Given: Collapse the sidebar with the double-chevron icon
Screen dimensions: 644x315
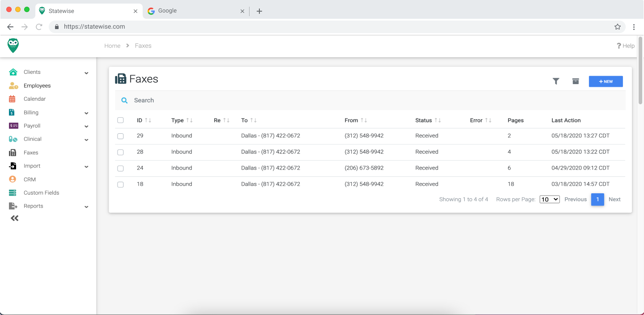Looking at the screenshot, I should point(14,218).
